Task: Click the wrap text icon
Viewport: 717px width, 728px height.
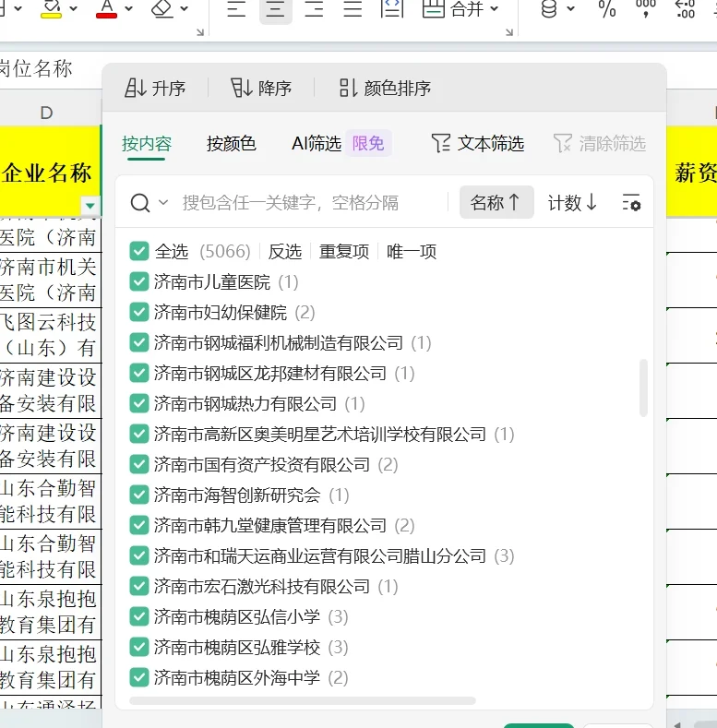Action: pos(392,8)
